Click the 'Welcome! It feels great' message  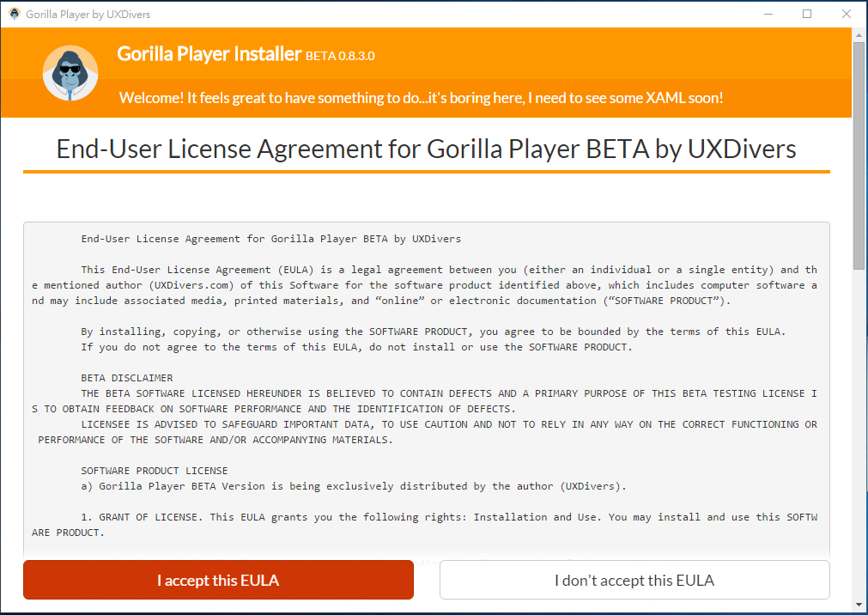(x=421, y=98)
